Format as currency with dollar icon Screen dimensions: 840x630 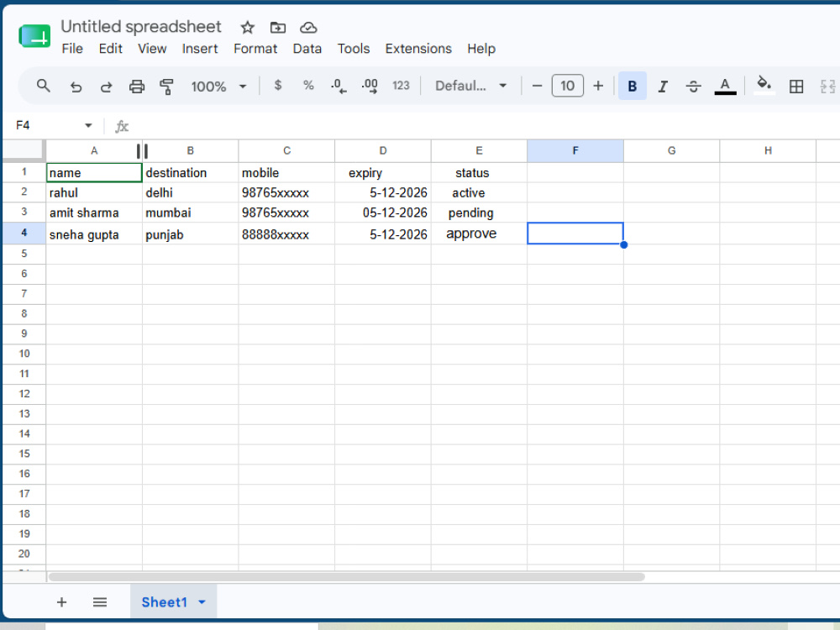[x=277, y=85]
